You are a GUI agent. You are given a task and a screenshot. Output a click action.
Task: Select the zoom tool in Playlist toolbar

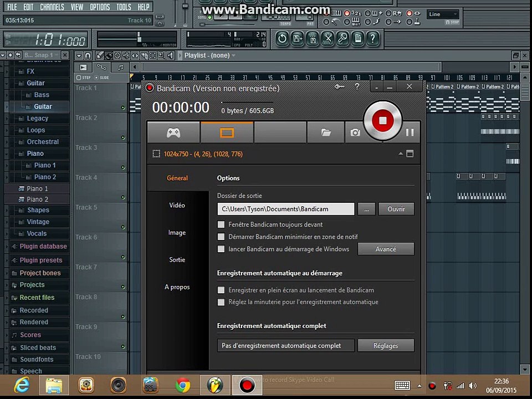(161, 55)
